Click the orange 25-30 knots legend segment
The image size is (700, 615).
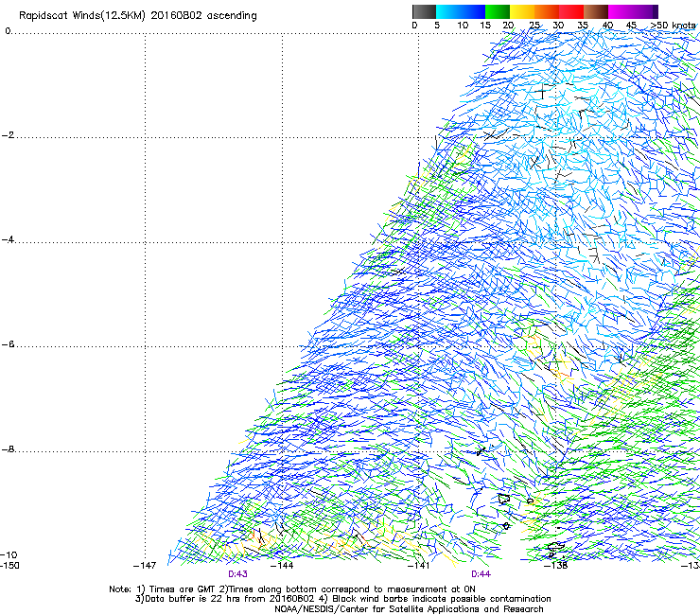pyautogui.click(x=547, y=11)
